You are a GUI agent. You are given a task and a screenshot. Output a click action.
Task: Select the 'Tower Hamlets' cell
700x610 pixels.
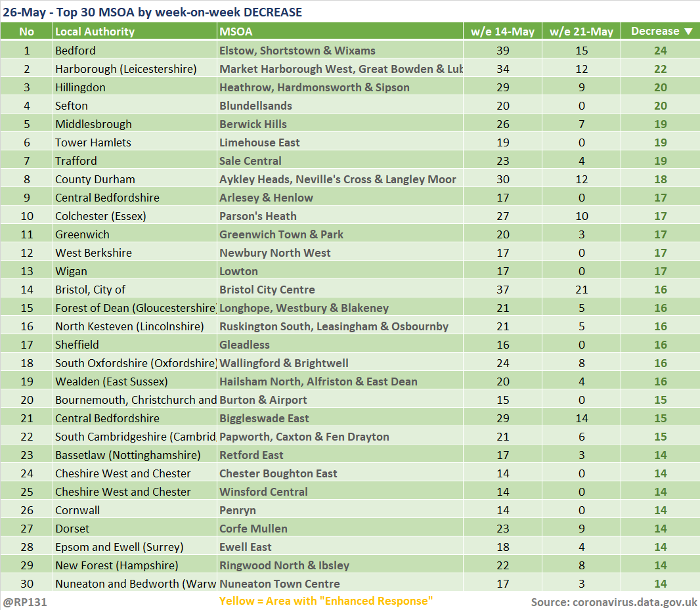[x=135, y=142]
